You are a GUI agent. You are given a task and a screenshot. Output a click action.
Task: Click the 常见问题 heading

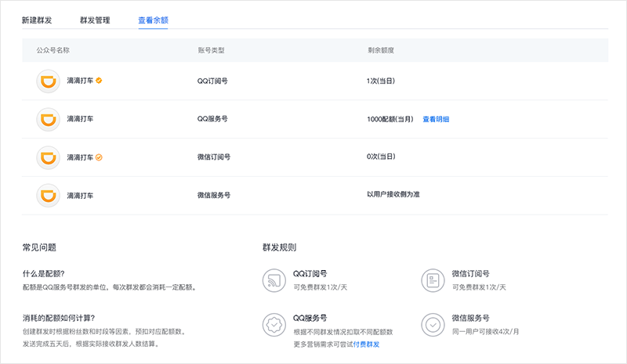click(39, 247)
